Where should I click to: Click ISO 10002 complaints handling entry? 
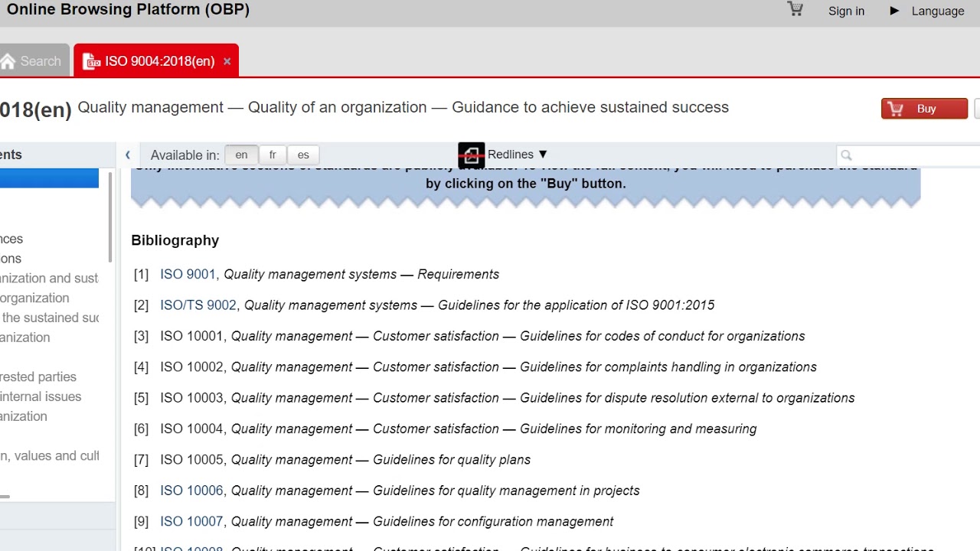coord(488,367)
